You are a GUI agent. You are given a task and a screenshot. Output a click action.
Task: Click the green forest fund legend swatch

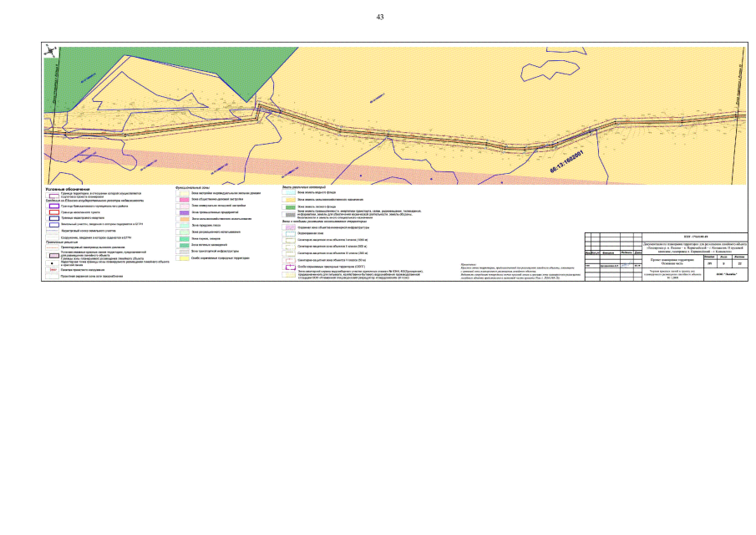(290, 206)
